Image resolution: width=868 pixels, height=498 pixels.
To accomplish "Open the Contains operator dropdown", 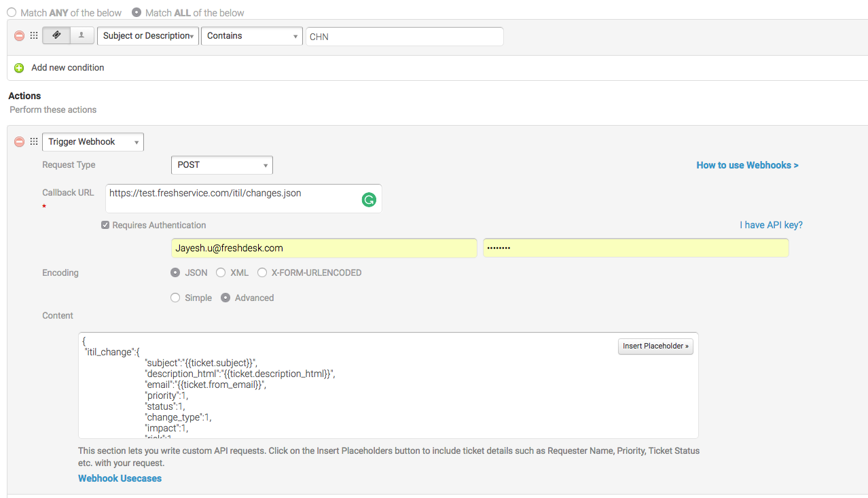I will pos(252,36).
